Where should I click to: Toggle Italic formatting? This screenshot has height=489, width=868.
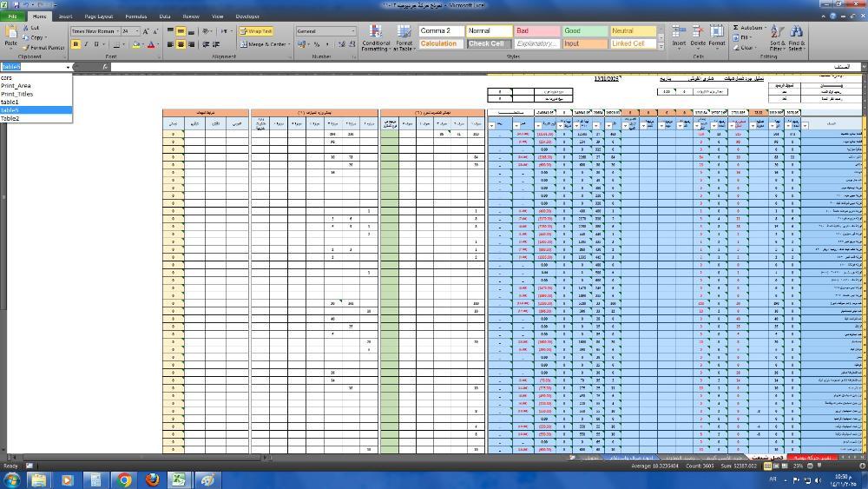(86, 44)
